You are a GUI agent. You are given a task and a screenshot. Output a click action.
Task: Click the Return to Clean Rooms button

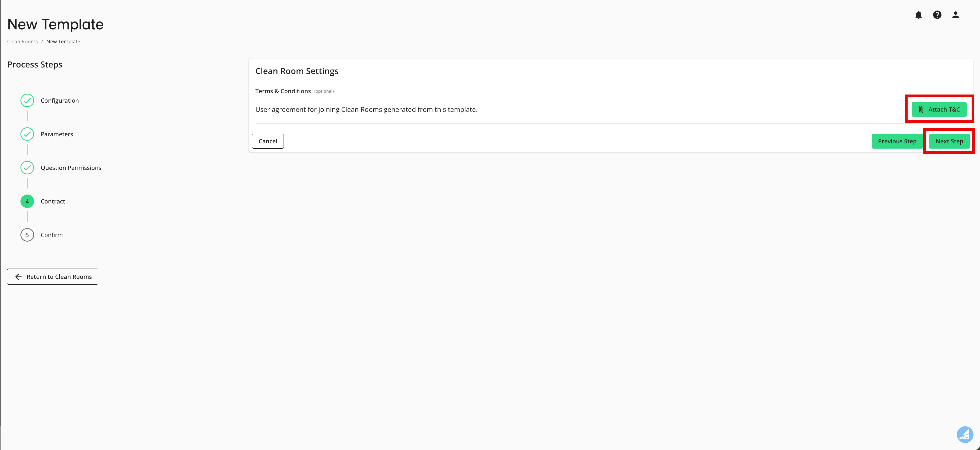pyautogui.click(x=52, y=277)
